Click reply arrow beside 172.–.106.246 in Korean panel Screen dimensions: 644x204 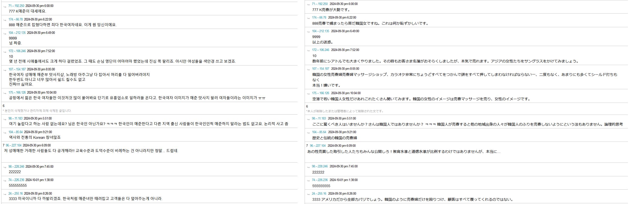5,52
